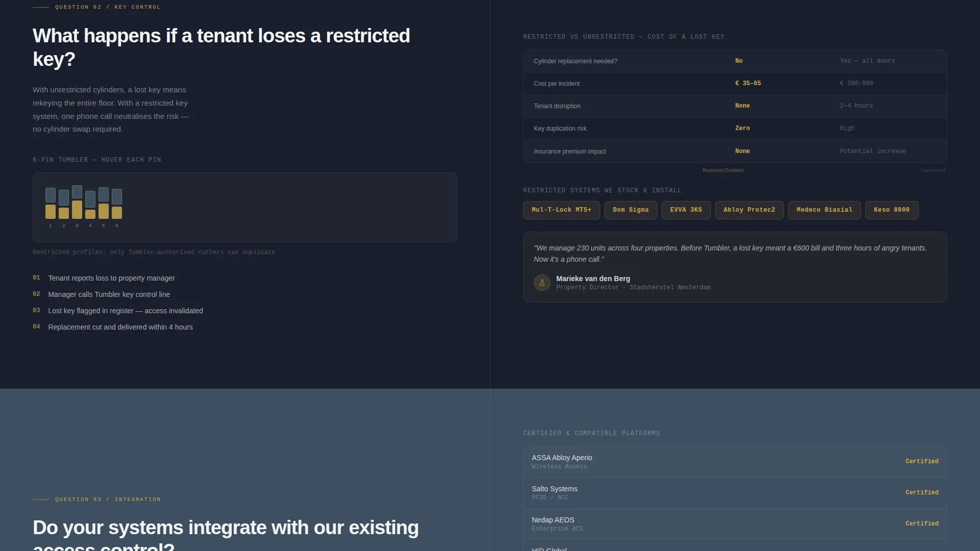Click the 'Question 03 / Integration' label
This screenshot has width=980, height=551.
tap(107, 499)
